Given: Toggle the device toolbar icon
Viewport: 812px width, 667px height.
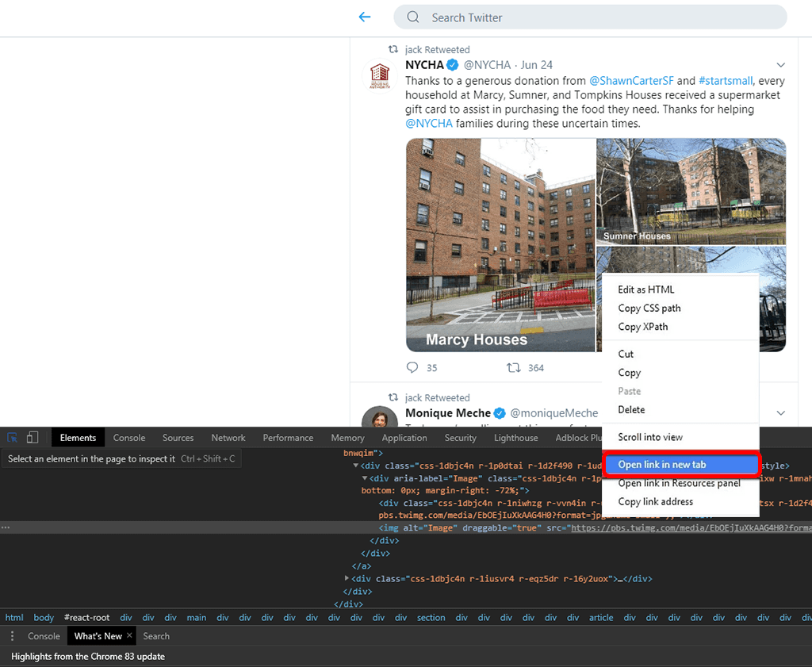Looking at the screenshot, I should click(x=33, y=438).
